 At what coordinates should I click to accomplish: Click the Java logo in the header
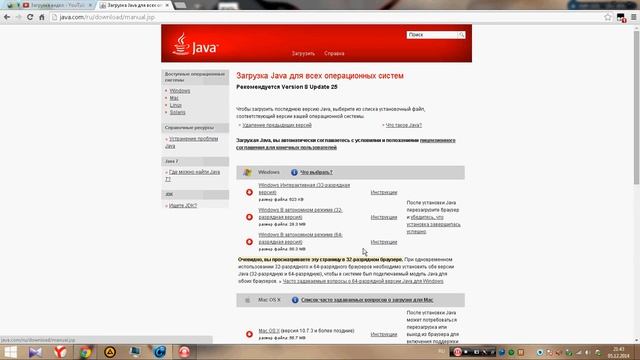[195, 44]
